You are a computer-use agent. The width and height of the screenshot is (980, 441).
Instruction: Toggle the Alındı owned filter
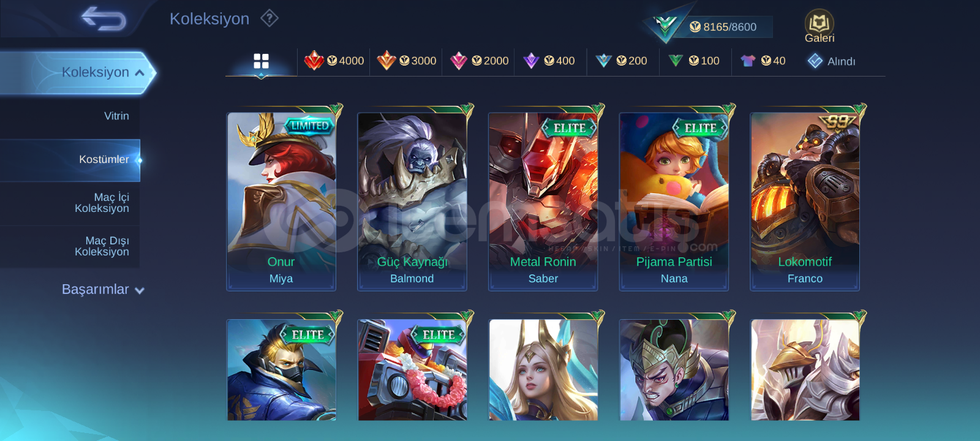pos(831,61)
